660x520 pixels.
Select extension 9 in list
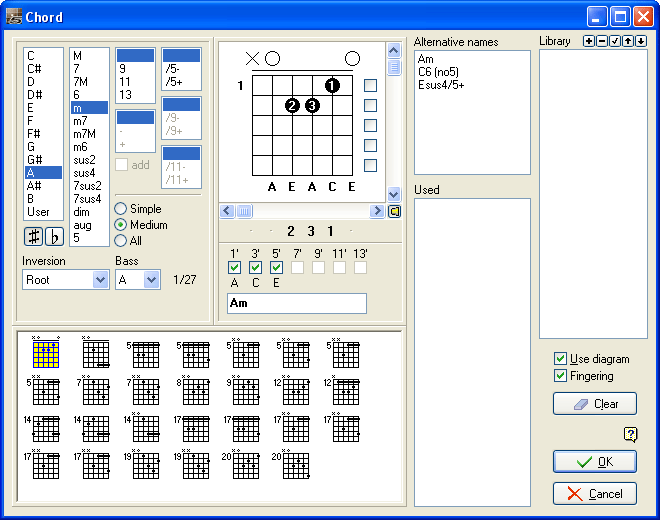coord(135,69)
